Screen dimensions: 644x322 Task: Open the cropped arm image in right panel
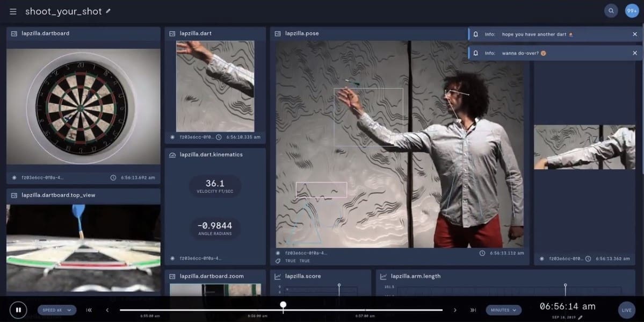(584, 147)
